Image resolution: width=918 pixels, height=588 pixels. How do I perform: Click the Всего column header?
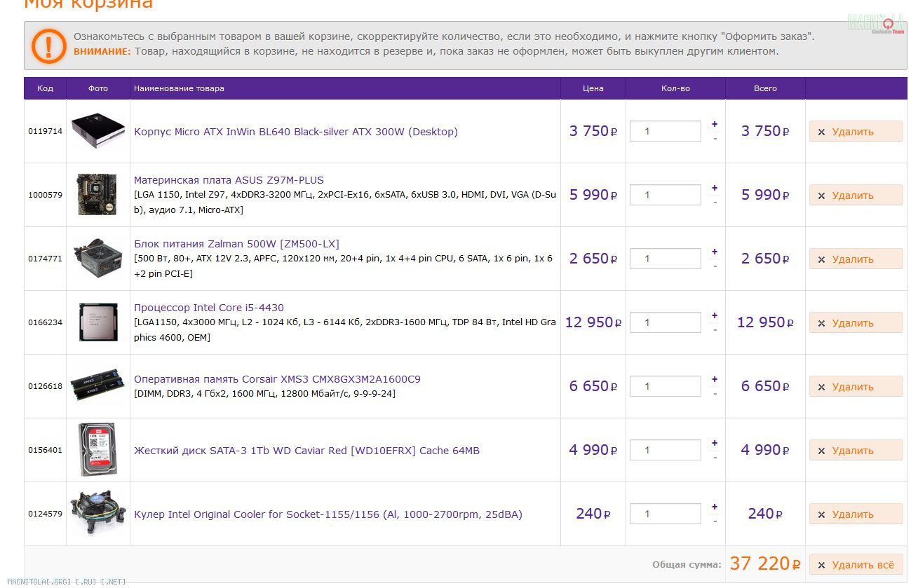[x=765, y=88]
